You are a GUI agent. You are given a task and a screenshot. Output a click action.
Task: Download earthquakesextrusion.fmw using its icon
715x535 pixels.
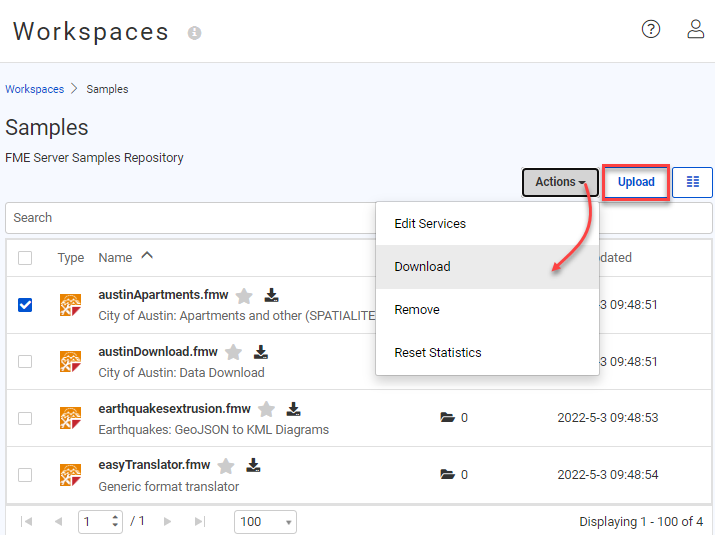tap(293, 409)
